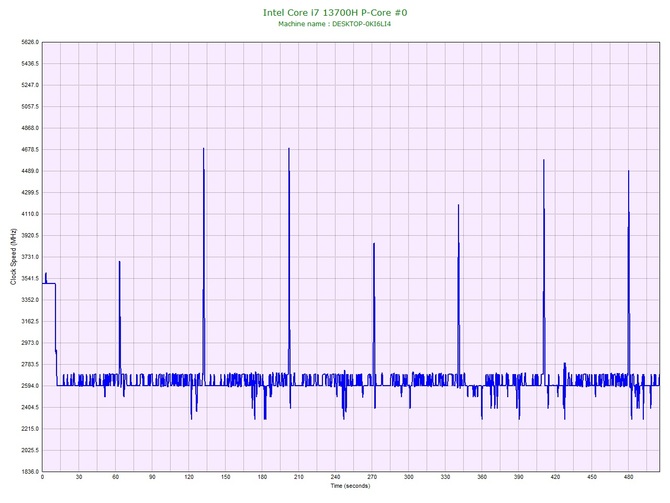Click the 270 seconds x-axis tick label
Image resolution: width=670 pixels, height=503 pixels.
pyautogui.click(x=372, y=477)
